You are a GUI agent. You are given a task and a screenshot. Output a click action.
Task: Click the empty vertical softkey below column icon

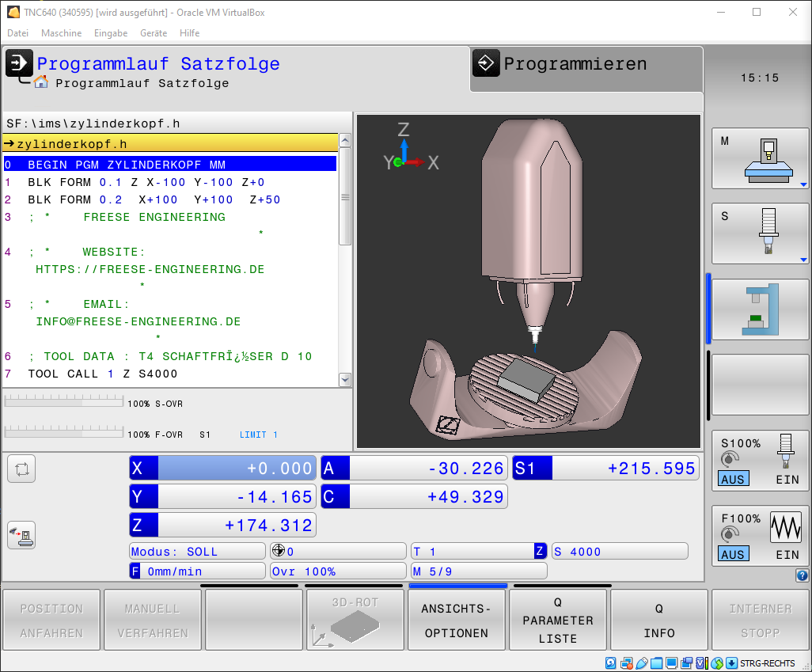(x=760, y=385)
